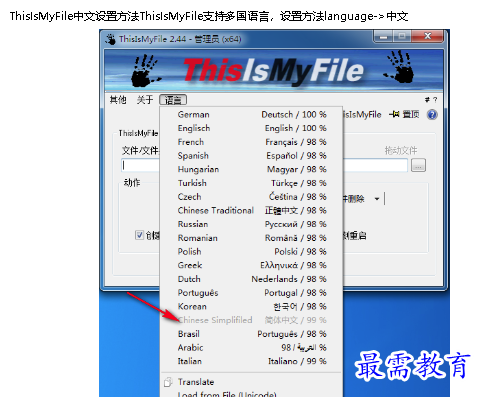Choose Romanian language entry
The width and height of the screenshot is (479, 397).
pos(252,238)
